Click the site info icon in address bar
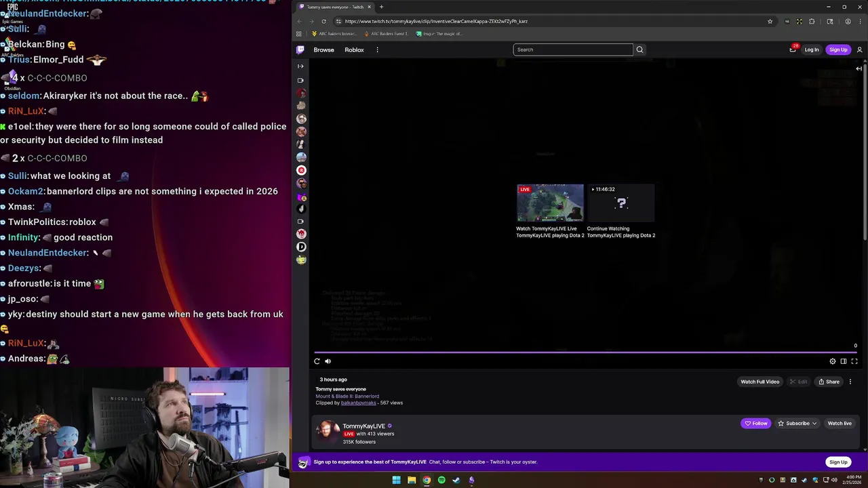The height and width of the screenshot is (488, 868). pos(338,21)
